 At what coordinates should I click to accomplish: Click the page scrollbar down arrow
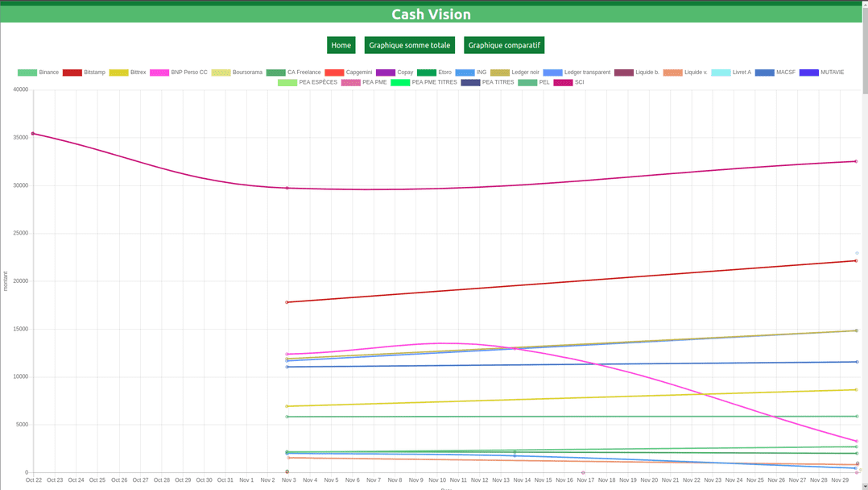[865, 487]
